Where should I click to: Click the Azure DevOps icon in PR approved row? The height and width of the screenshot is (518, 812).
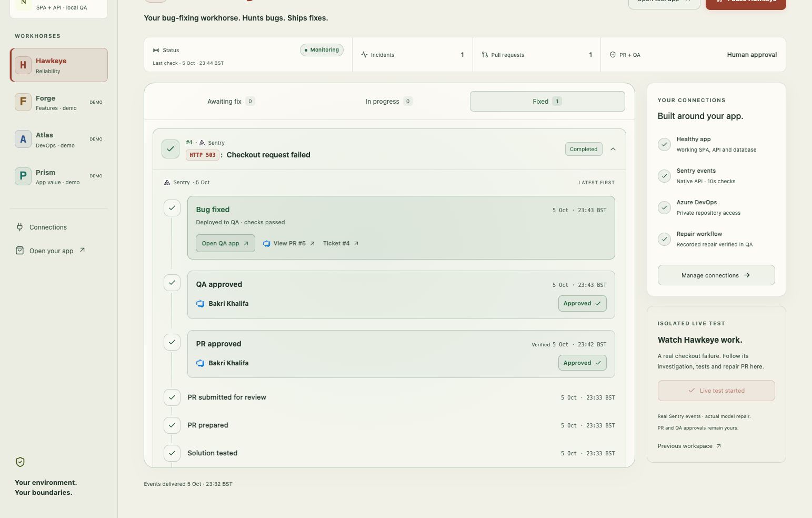(200, 363)
